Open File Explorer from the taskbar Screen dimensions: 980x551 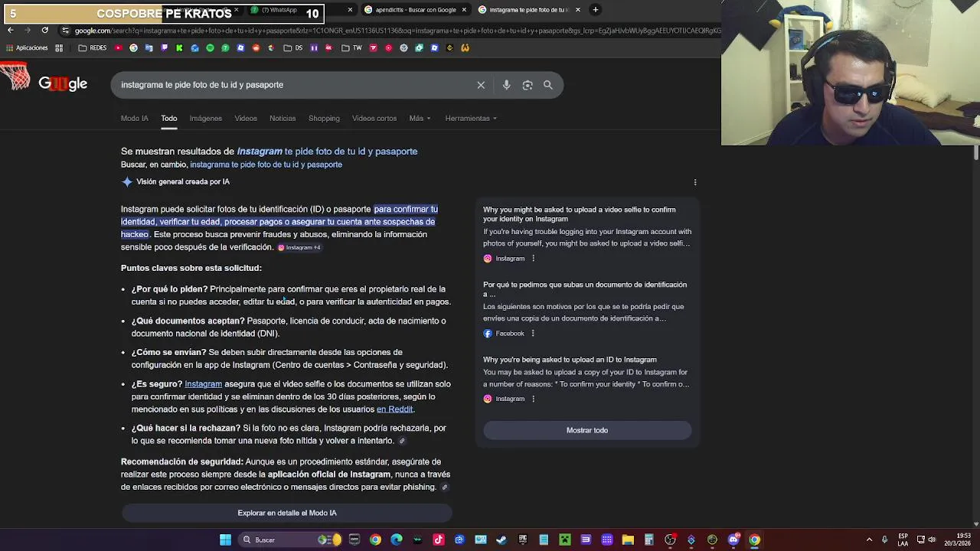(628, 540)
